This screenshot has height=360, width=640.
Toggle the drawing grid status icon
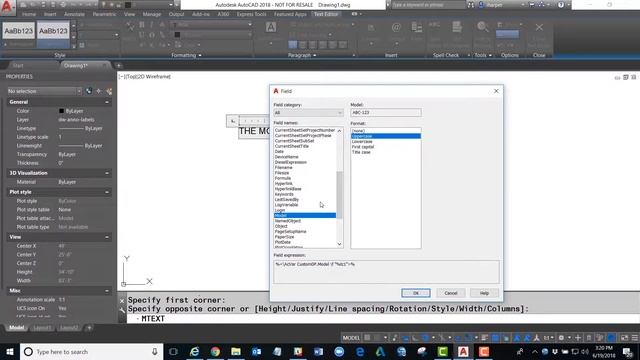[367, 338]
